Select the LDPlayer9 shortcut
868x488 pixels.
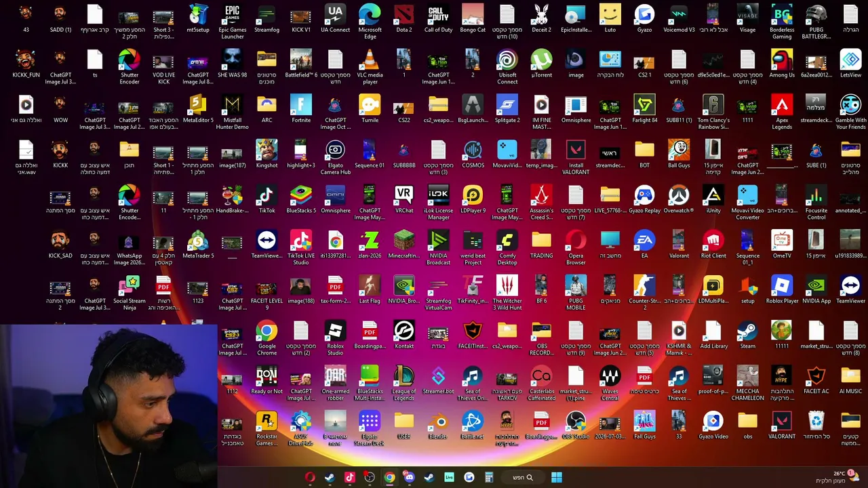pos(473,199)
